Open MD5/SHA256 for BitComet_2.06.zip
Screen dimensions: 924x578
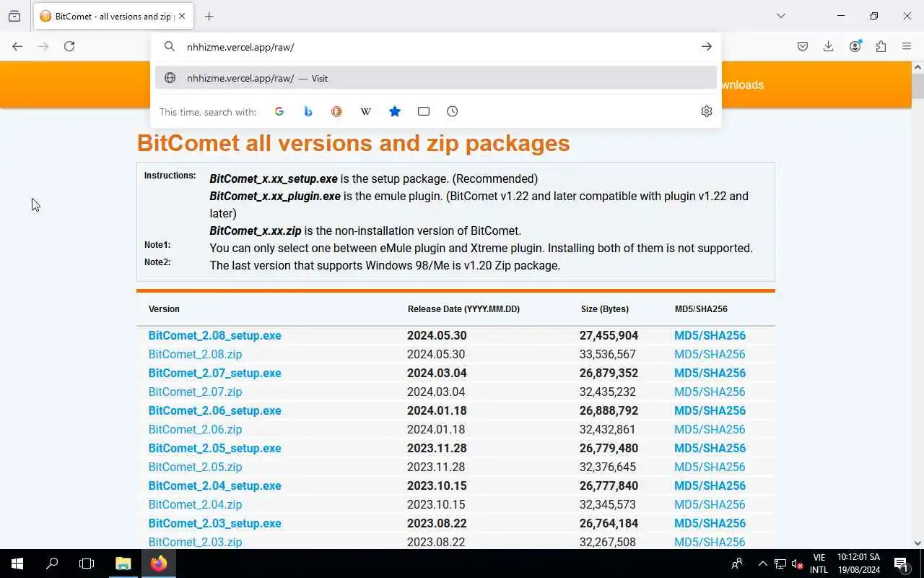point(710,429)
